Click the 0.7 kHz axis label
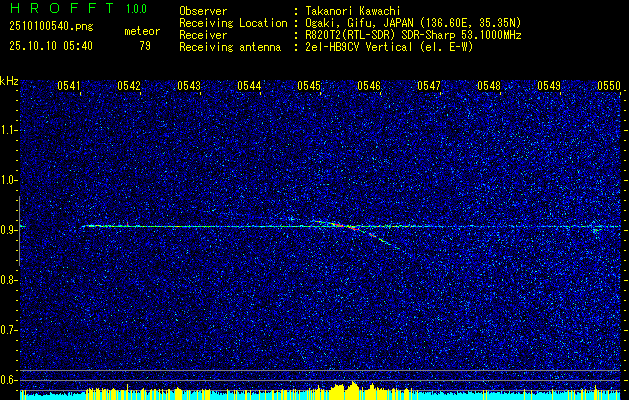This screenshot has height=400, width=629. pos(8,330)
